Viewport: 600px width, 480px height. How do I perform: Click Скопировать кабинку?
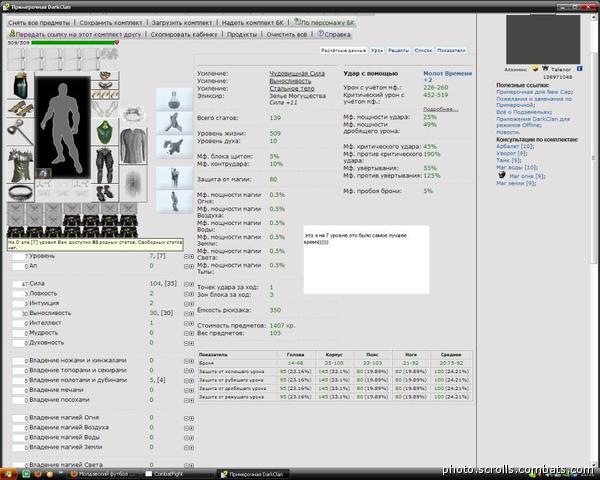[x=184, y=34]
